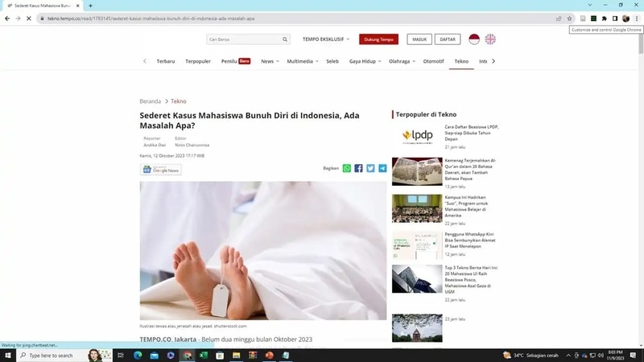Open Kemenag Terjemahkan Al-Qur'an article
This screenshot has height=362, width=644.
click(x=470, y=170)
